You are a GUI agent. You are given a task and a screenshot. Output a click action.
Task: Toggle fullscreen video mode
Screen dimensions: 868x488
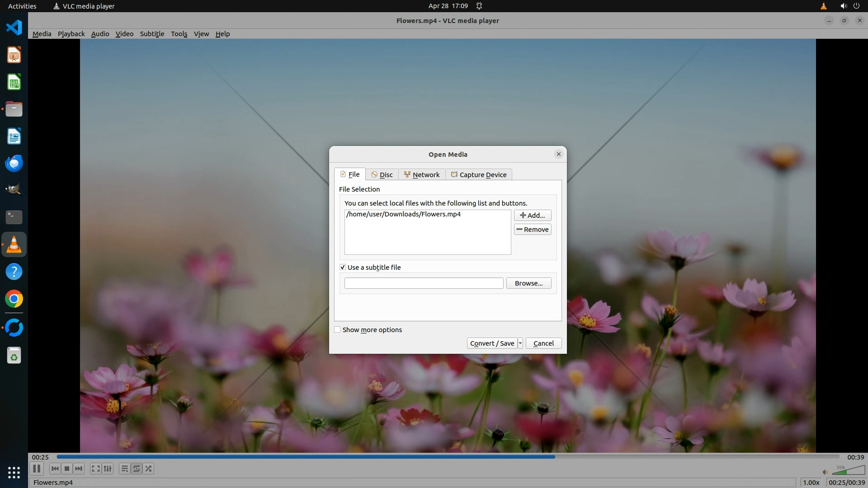point(95,469)
